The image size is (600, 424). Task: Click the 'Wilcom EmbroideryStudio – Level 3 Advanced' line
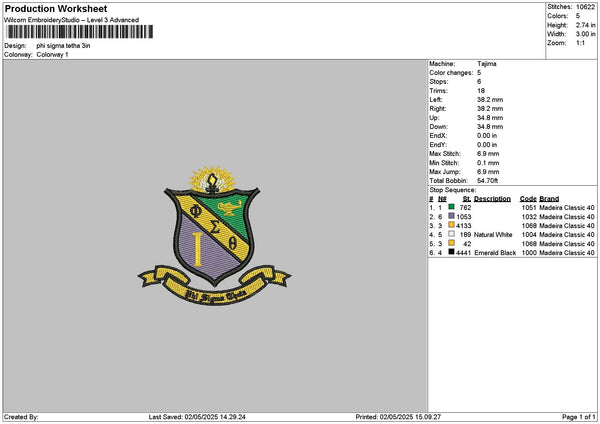pos(72,20)
